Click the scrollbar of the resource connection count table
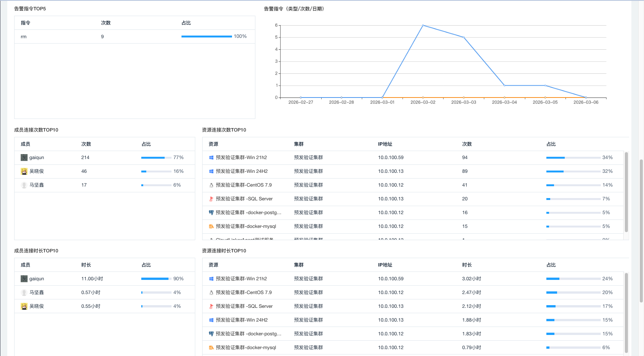 click(626, 192)
